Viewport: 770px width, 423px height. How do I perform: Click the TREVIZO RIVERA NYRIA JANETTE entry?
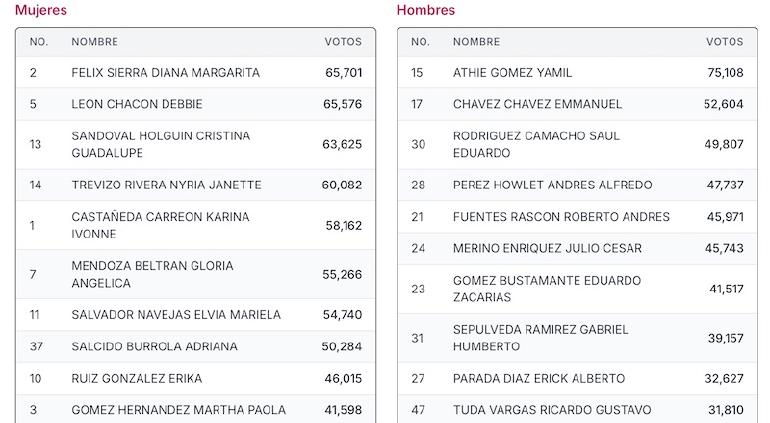166,185
